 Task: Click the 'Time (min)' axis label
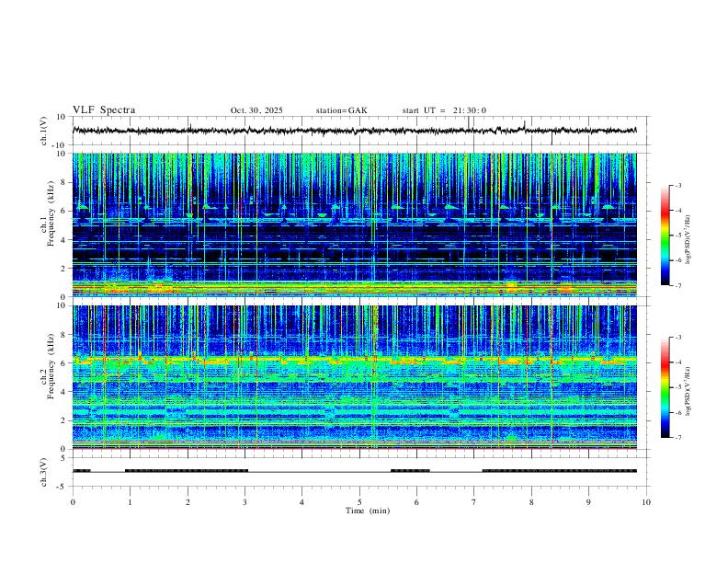tap(368, 511)
